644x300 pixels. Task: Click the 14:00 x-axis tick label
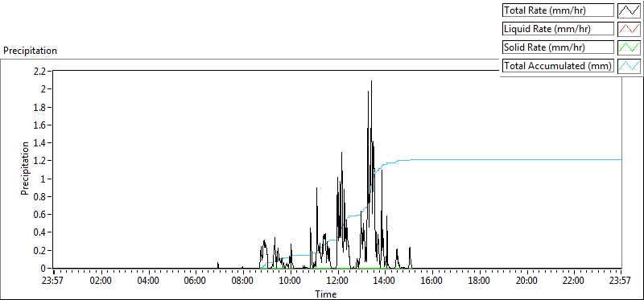pyautogui.click(x=385, y=282)
